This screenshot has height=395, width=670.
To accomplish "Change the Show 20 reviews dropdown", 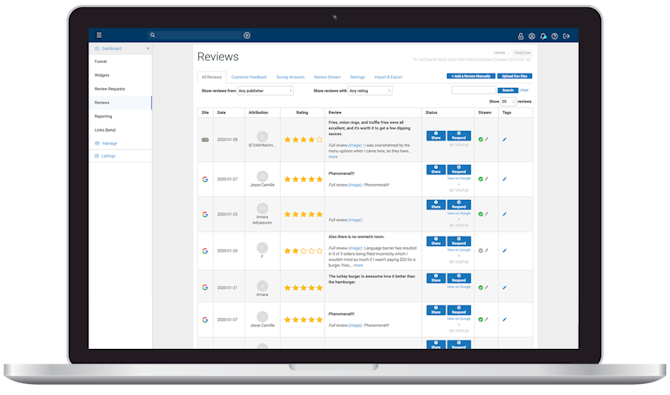I will (508, 101).
